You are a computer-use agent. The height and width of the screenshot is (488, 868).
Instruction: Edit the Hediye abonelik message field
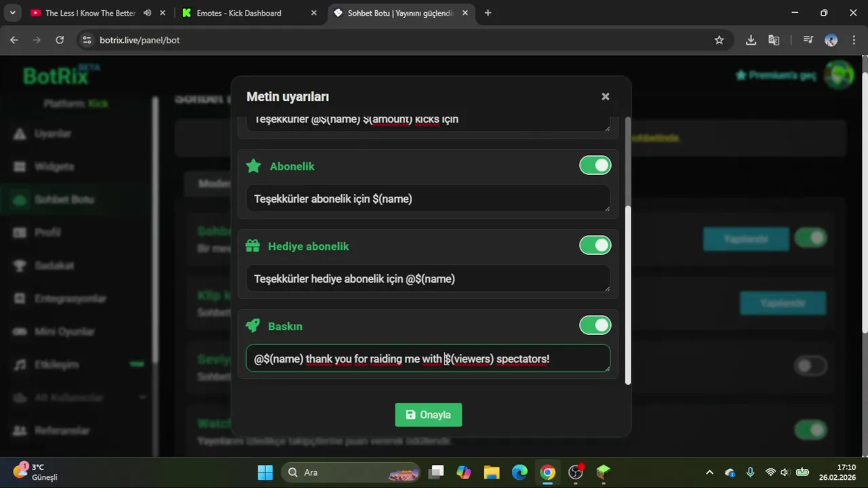pyautogui.click(x=428, y=279)
